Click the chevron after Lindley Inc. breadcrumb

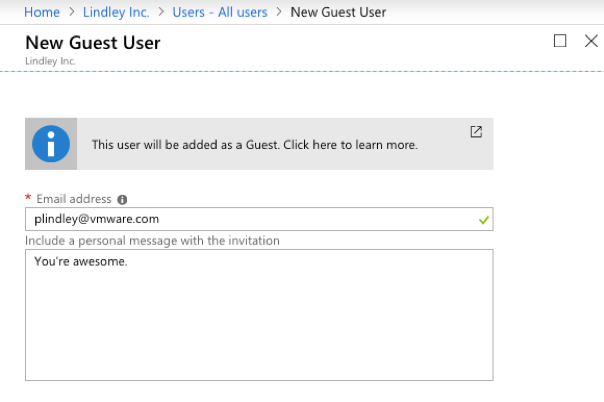pyautogui.click(x=164, y=13)
